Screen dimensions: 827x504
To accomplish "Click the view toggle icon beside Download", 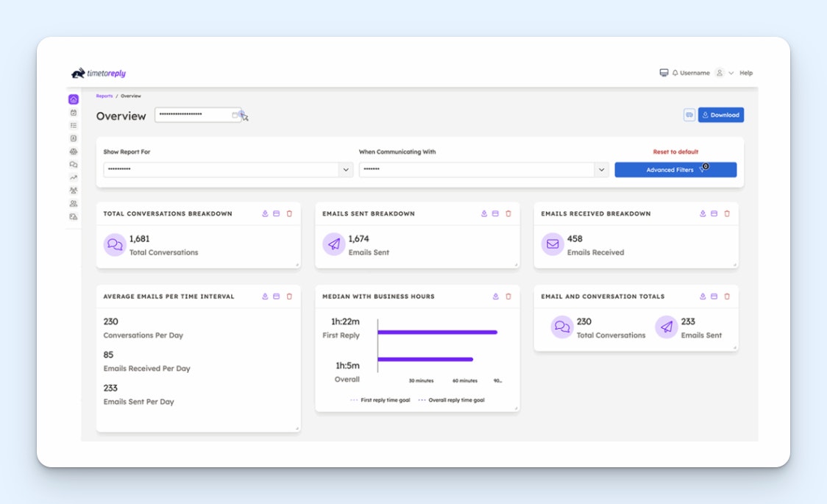I will pyautogui.click(x=689, y=115).
